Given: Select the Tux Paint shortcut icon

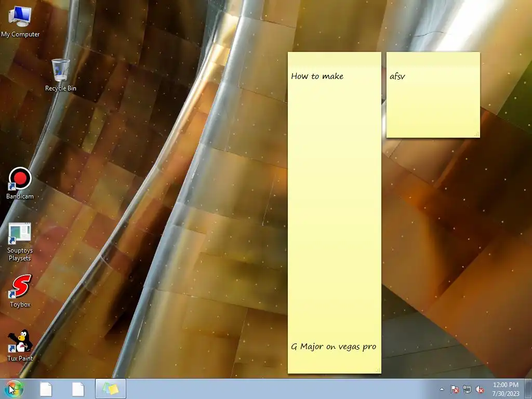Looking at the screenshot, I should click(20, 341).
